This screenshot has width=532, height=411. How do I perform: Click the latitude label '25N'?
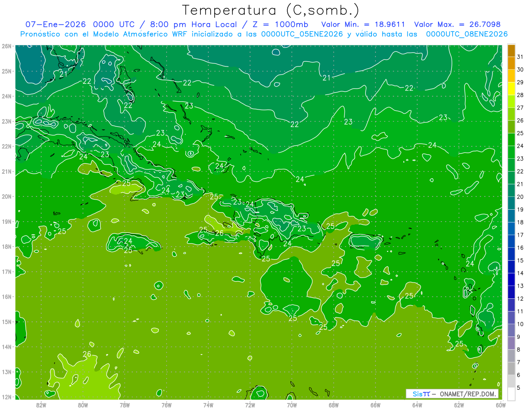[7, 71]
